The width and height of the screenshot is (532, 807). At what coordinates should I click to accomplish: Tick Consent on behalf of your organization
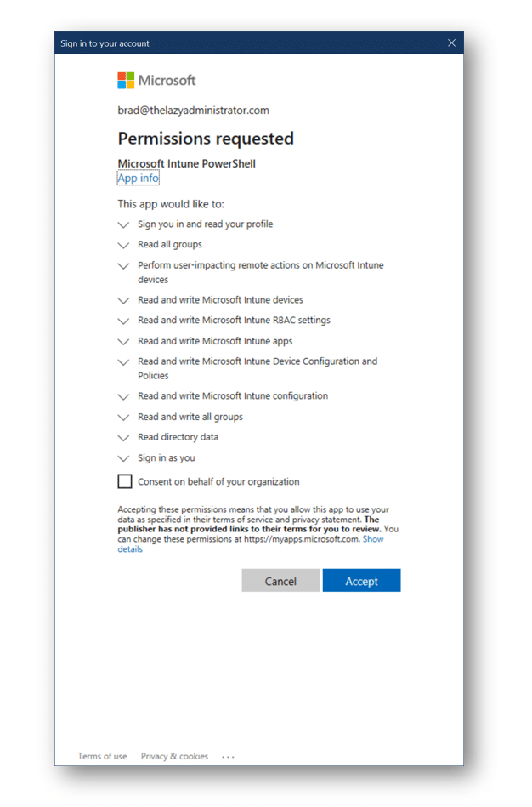125,481
